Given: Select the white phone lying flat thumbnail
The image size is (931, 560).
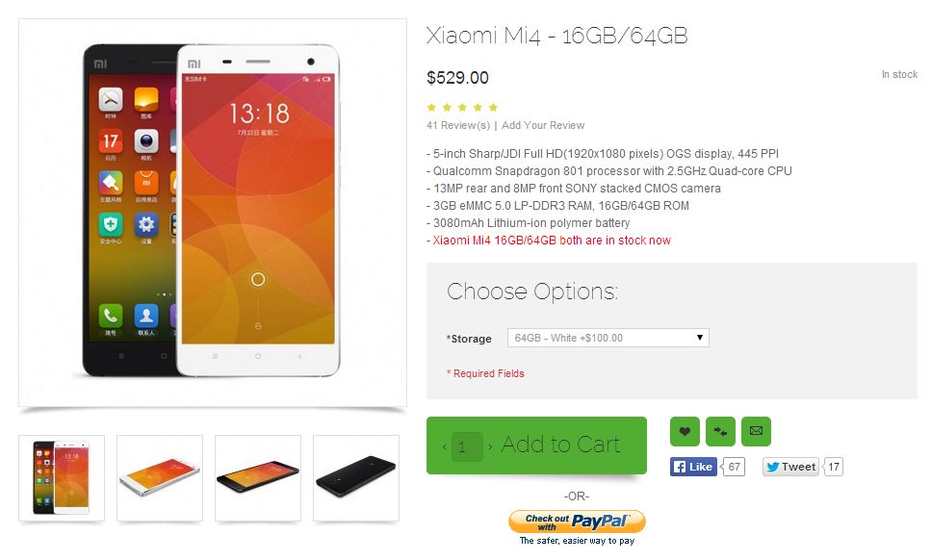Looking at the screenshot, I should (160, 478).
